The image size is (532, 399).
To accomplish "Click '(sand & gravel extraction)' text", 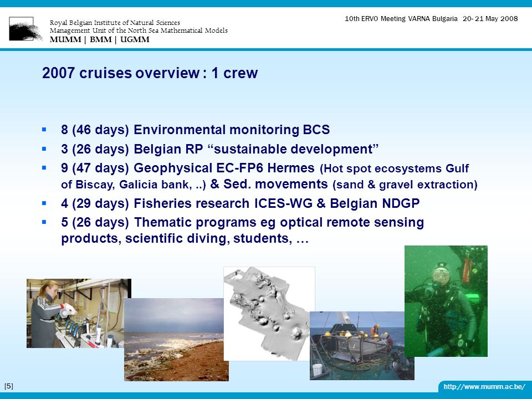I will pyautogui.click(x=405, y=185).
